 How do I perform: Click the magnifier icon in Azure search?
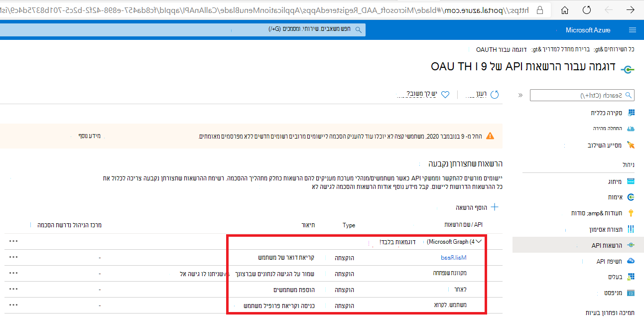tap(359, 29)
